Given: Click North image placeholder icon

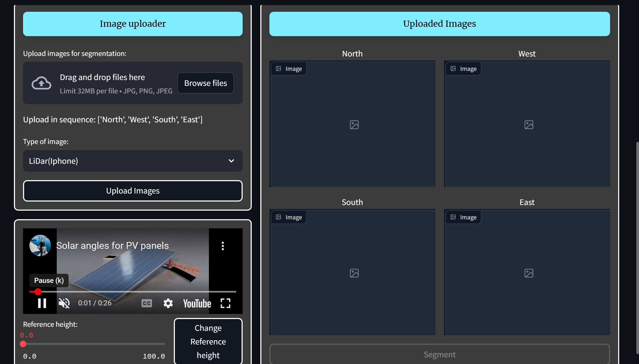Looking at the screenshot, I should [x=354, y=125].
